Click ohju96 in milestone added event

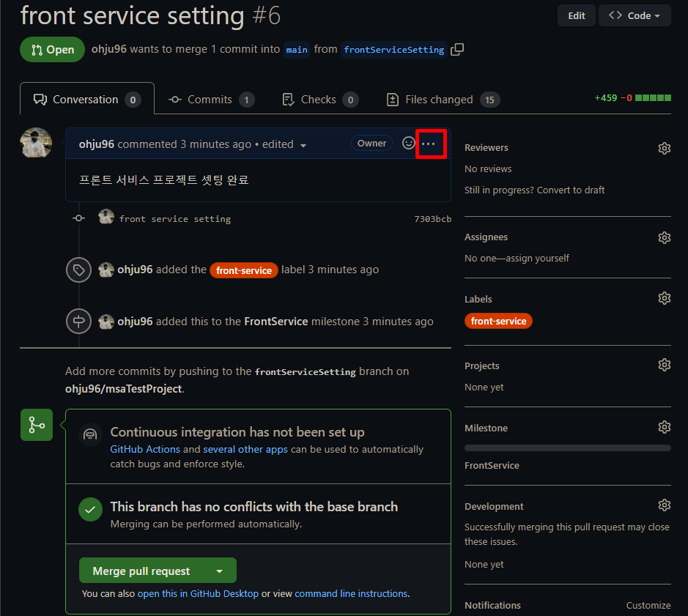pyautogui.click(x=135, y=322)
